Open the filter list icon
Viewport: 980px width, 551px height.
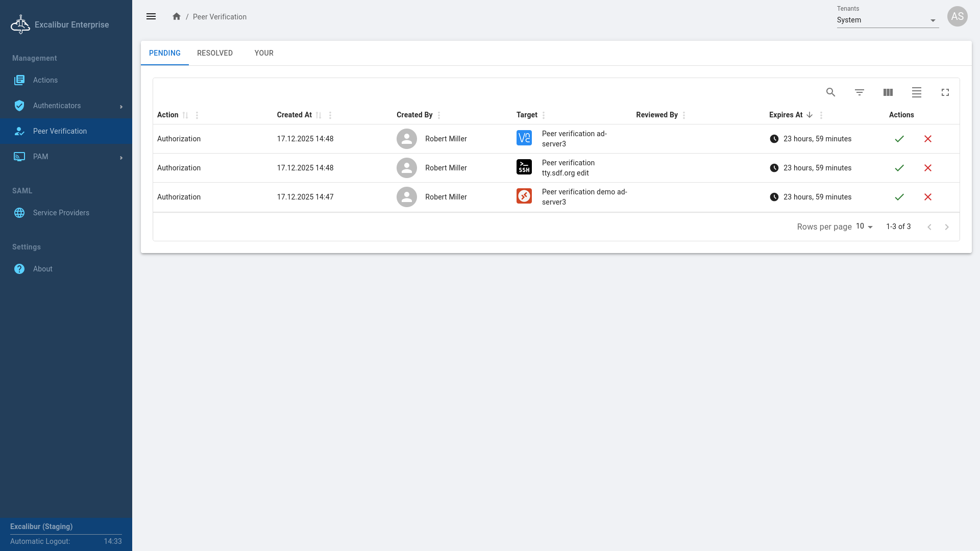(859, 92)
